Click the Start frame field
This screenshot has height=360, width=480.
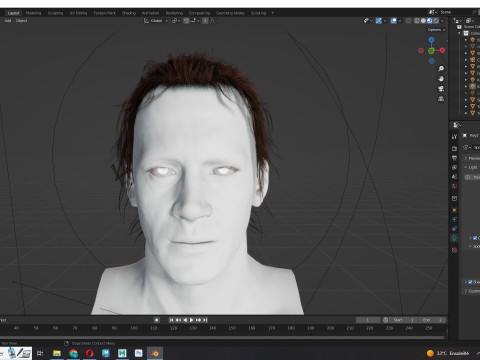pos(404,320)
